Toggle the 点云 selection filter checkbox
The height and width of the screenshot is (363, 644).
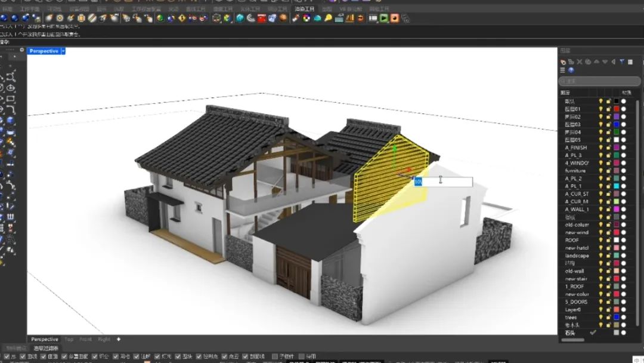pos(224,356)
